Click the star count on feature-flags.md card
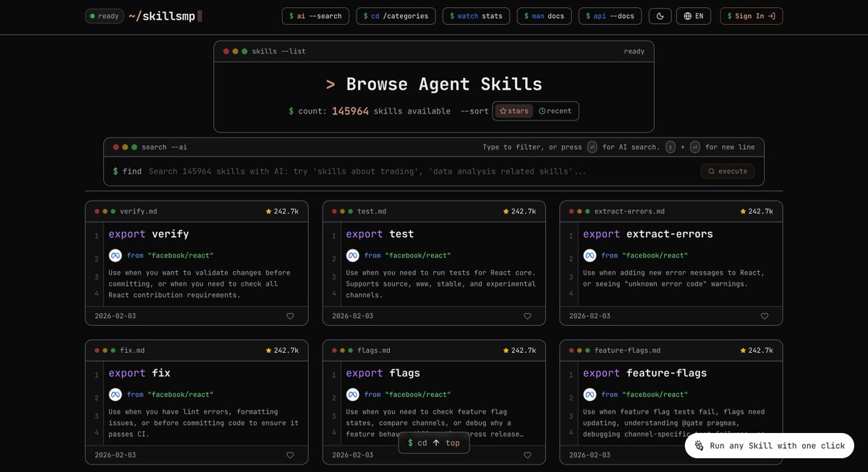 [x=757, y=351]
